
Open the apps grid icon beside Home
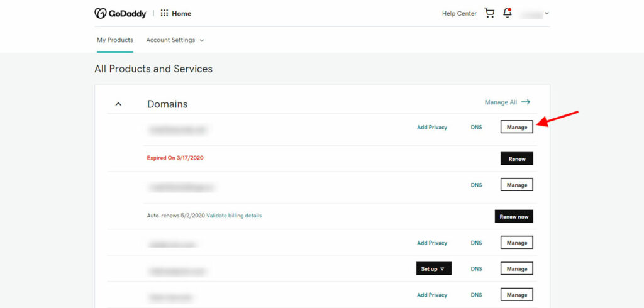[x=164, y=13]
